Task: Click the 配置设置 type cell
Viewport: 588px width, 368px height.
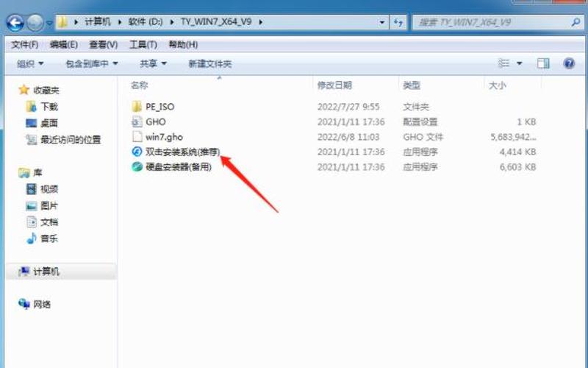Action: (x=420, y=121)
